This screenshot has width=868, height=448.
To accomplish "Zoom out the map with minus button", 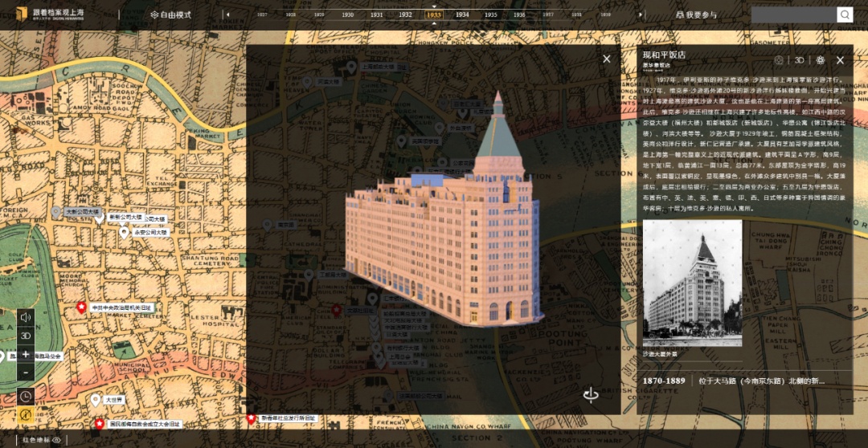I will (x=26, y=373).
